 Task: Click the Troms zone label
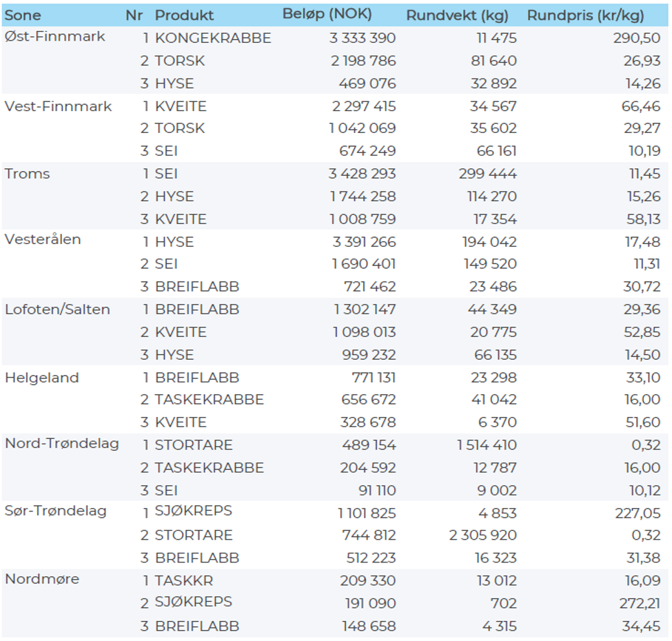pyautogui.click(x=28, y=174)
